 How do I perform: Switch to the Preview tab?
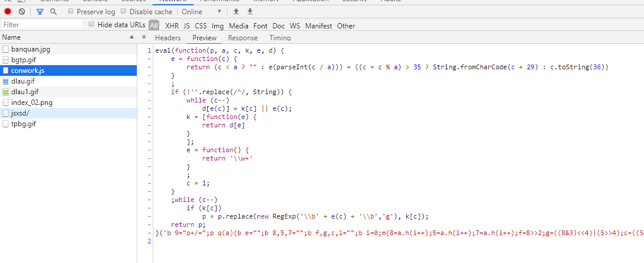coord(204,38)
